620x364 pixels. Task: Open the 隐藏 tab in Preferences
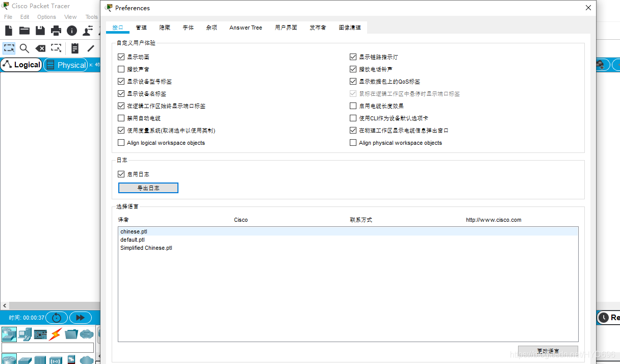click(165, 28)
